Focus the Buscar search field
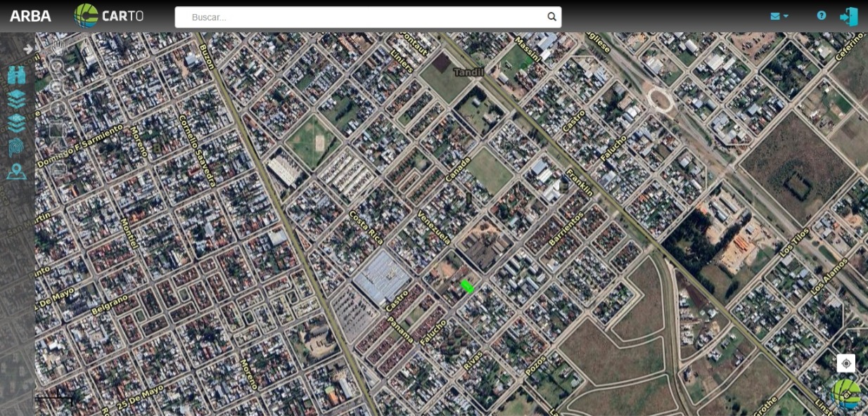This screenshot has width=868, height=416. tap(368, 17)
